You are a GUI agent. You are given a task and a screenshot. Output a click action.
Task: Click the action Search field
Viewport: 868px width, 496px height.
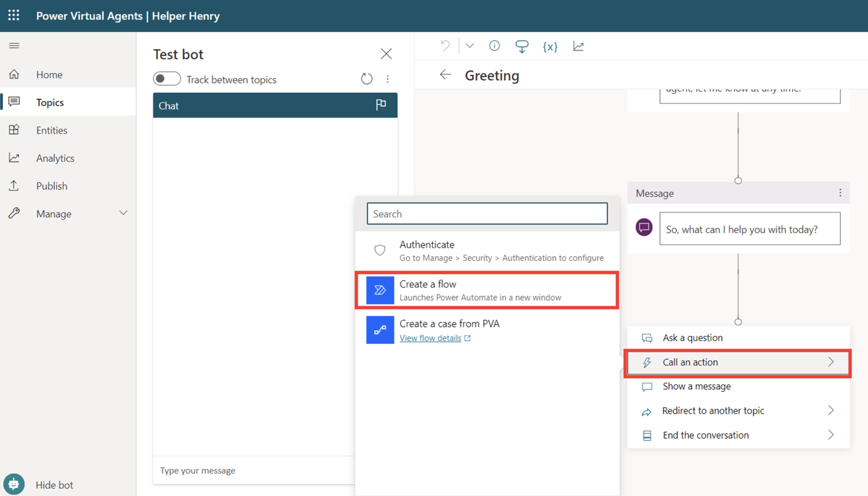coord(487,214)
